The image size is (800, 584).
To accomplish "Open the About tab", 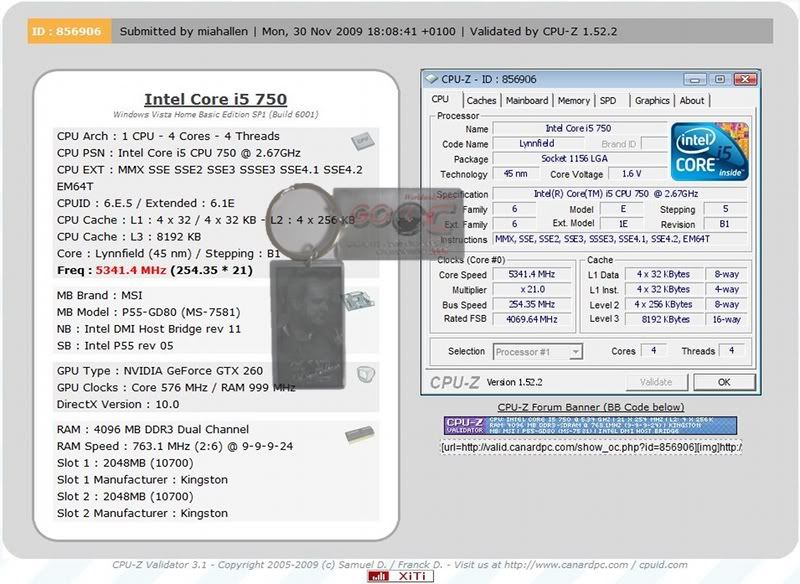I will pos(692,100).
